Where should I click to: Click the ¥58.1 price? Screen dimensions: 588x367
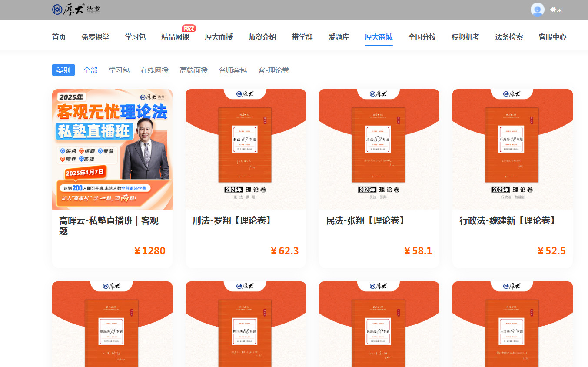[418, 251]
